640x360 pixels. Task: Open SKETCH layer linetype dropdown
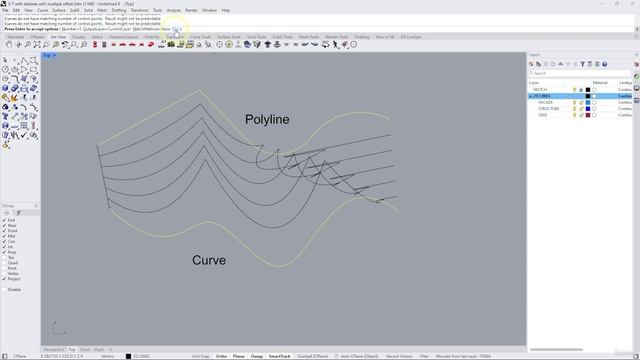click(x=625, y=90)
